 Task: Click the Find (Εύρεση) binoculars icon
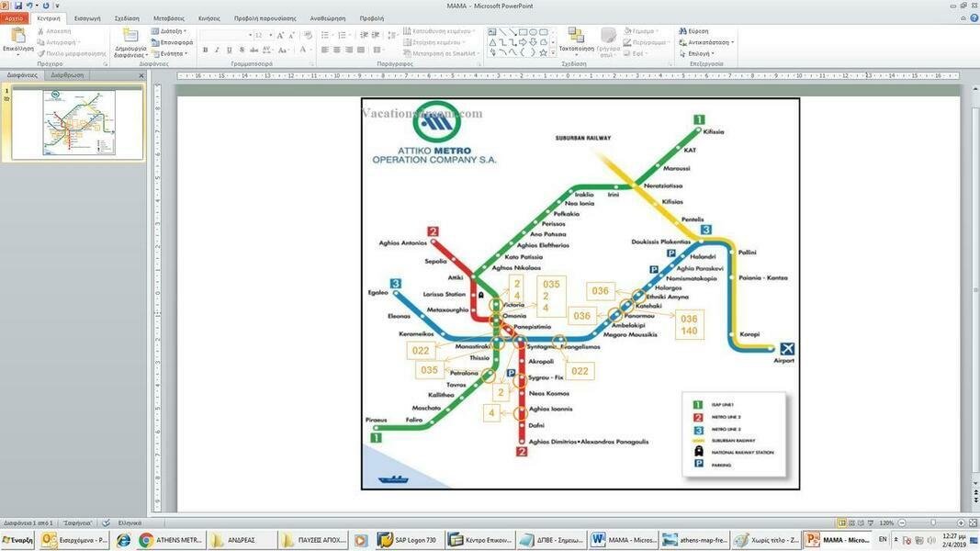click(682, 30)
